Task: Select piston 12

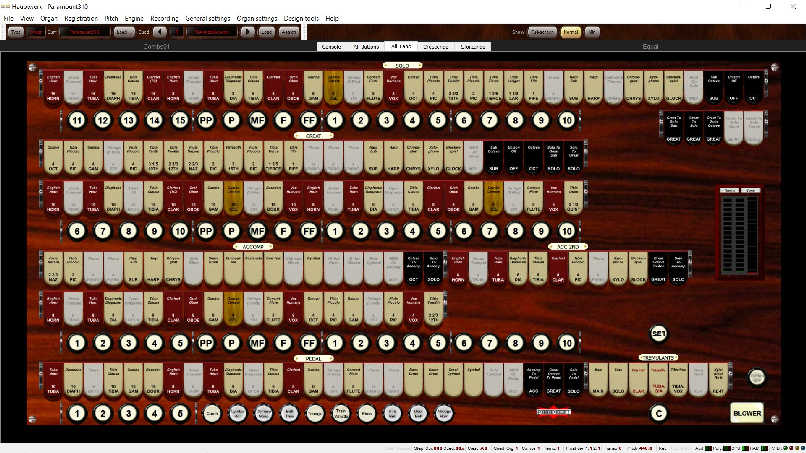Action: coord(103,120)
